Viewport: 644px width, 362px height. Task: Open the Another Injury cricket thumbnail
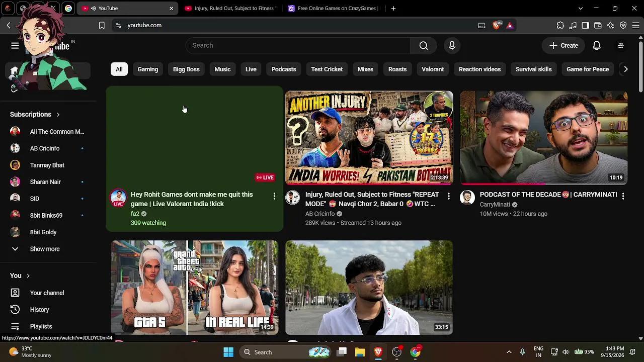coord(369,138)
